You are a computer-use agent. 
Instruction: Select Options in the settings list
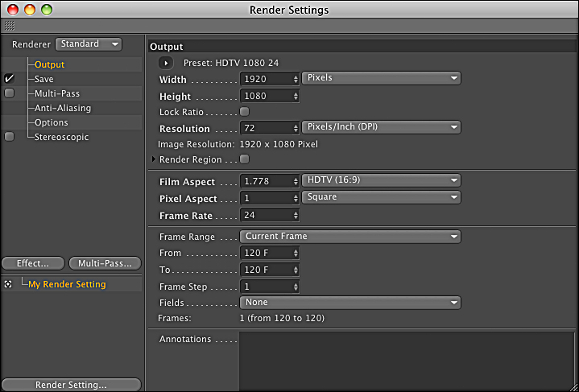(x=51, y=122)
